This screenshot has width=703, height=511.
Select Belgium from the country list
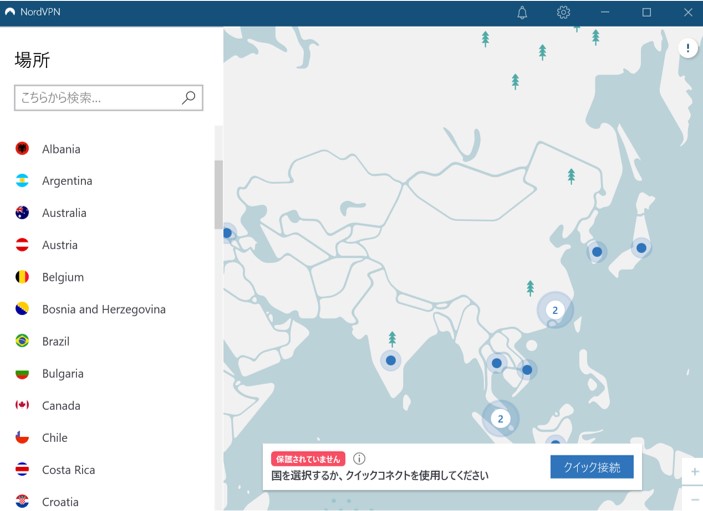pos(63,277)
